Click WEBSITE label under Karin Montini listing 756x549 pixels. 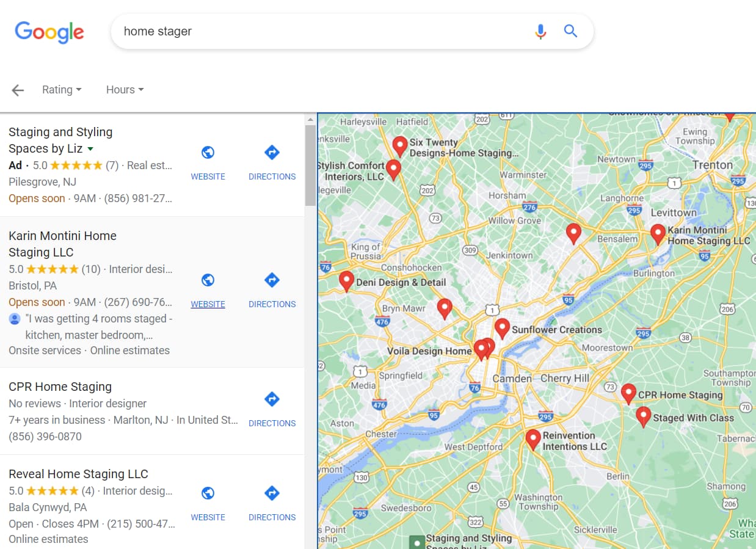[x=208, y=304]
